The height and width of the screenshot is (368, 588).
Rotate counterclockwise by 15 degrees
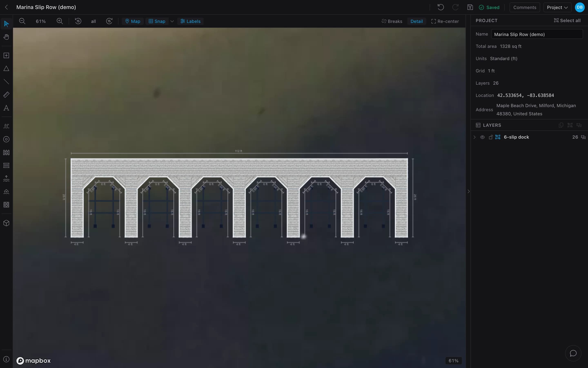point(78,21)
